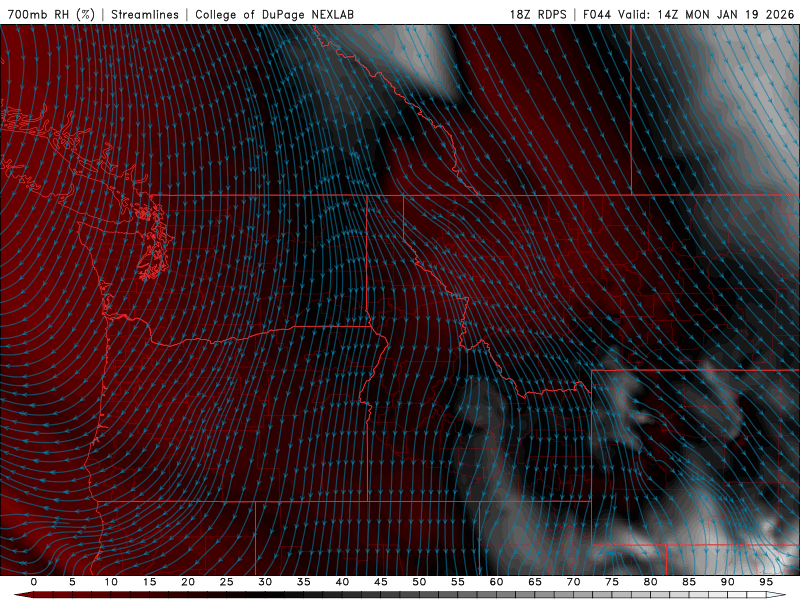
Task: Click the '55' colorbar scale label
Action: pyautogui.click(x=458, y=582)
